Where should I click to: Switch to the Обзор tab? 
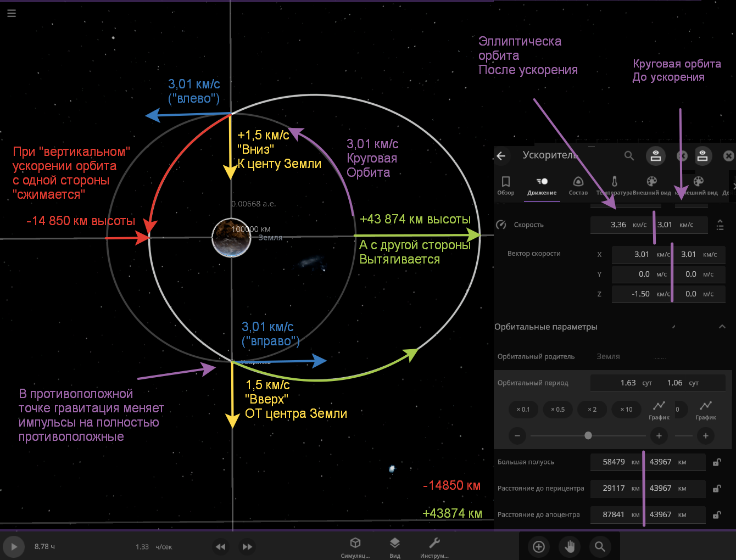coord(506,186)
